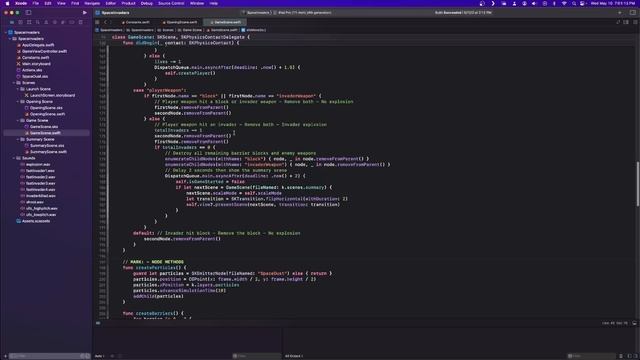Go back with the editor history arrow

pyautogui.click(x=105, y=22)
